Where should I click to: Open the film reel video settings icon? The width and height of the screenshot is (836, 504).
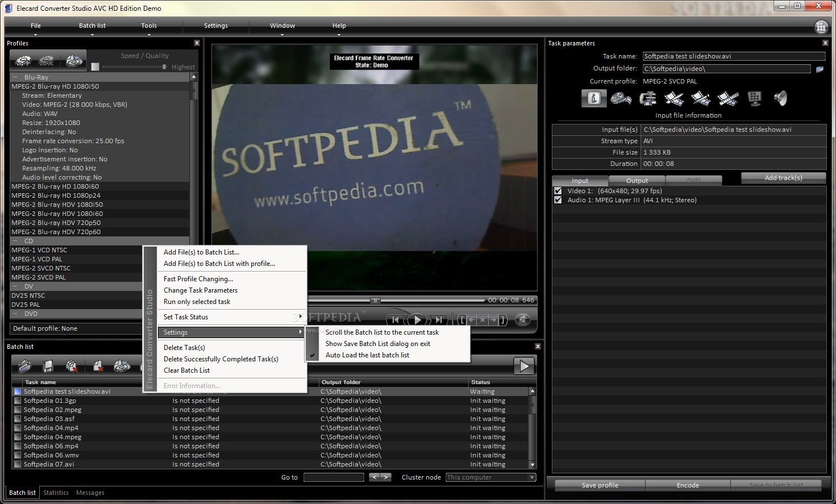click(x=621, y=99)
